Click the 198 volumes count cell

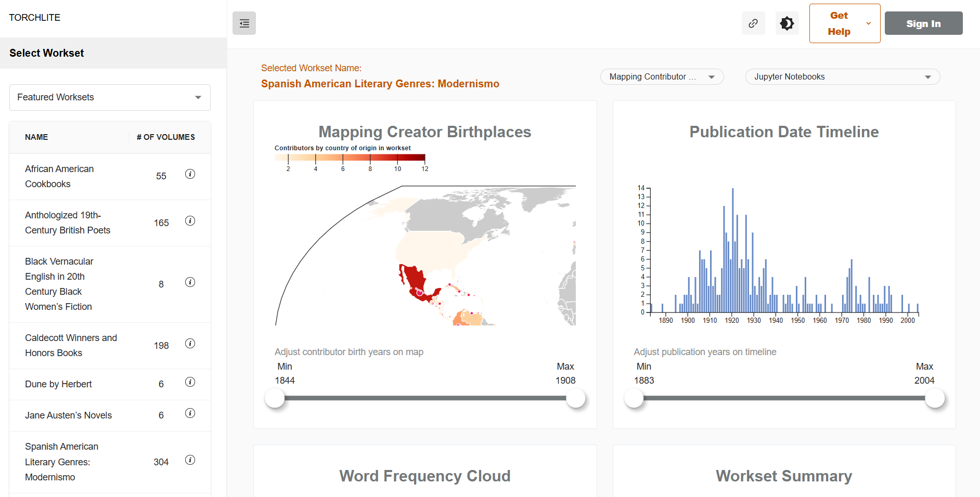click(161, 346)
